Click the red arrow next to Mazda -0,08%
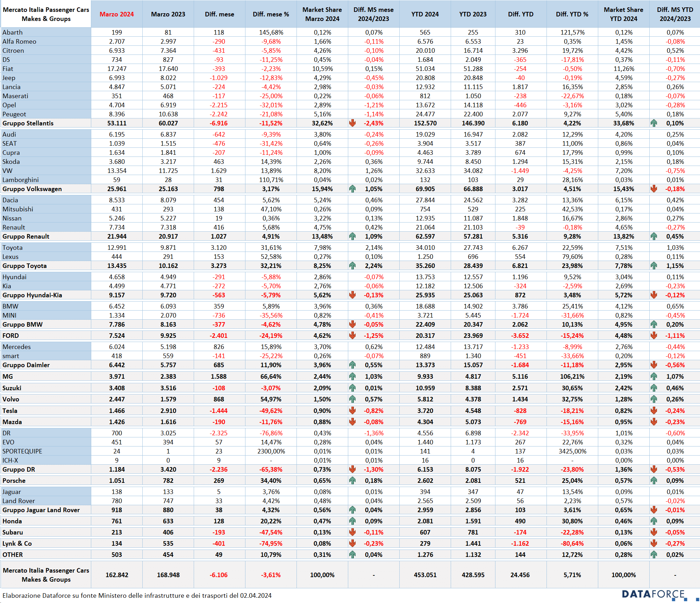700x603 pixels. 352,422
